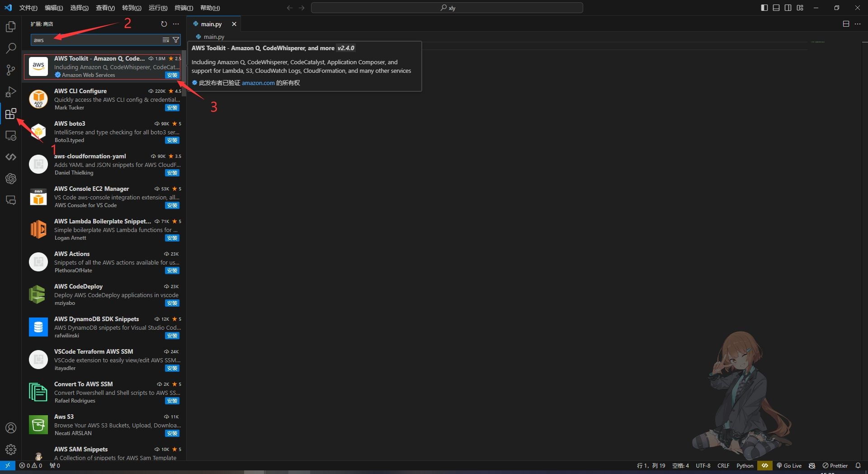Image resolution: width=868 pixels, height=474 pixels.
Task: Open the 文件(F) menu
Action: 28,8
